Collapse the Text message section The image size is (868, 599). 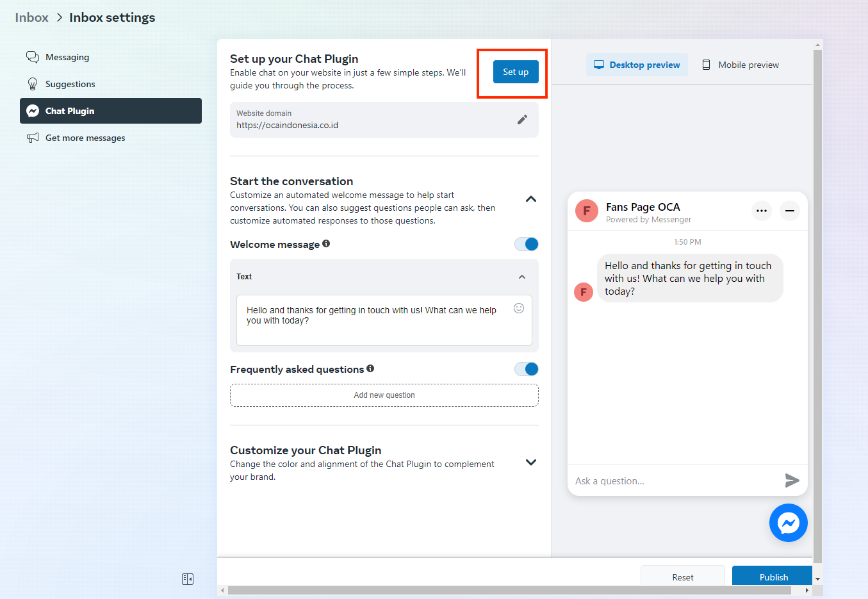[522, 277]
